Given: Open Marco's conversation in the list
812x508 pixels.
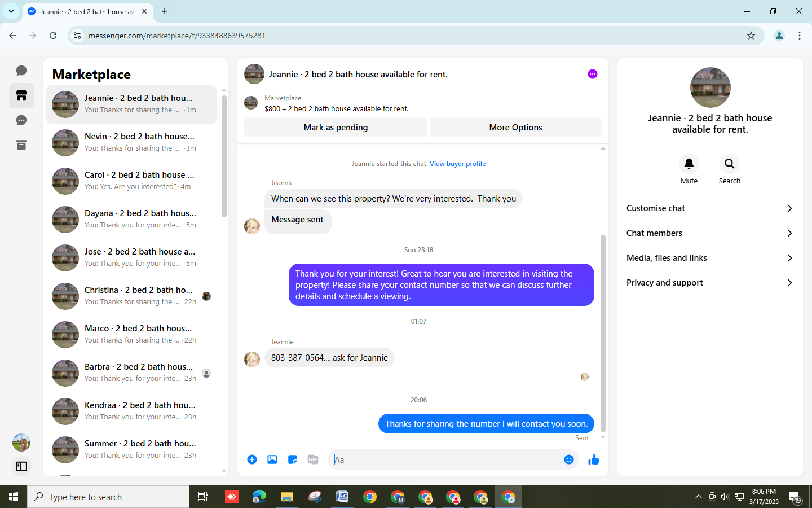Looking at the screenshot, I should tap(131, 335).
